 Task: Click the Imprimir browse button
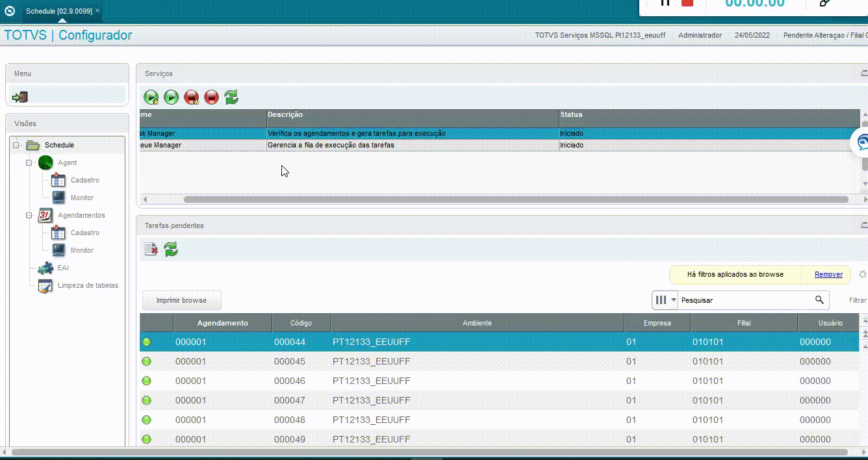click(182, 300)
